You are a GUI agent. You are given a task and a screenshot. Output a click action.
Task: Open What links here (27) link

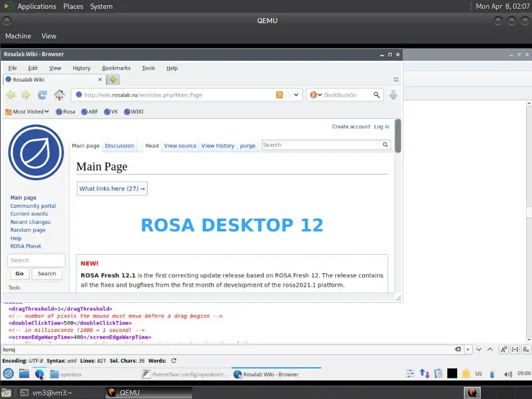(x=112, y=189)
